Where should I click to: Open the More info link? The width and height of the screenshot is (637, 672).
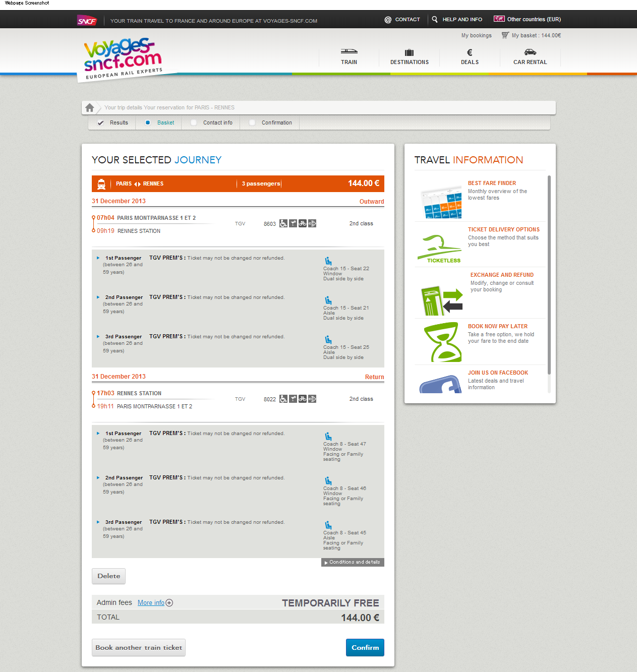point(151,603)
